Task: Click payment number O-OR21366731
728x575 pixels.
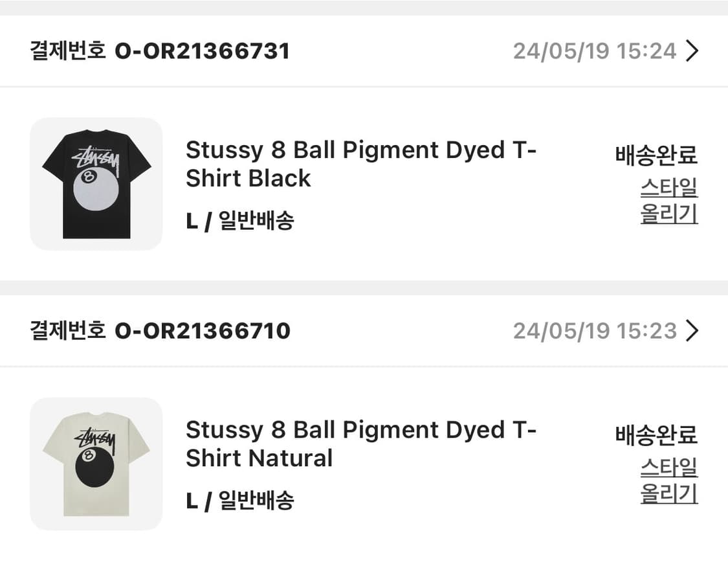Action: 203,51
